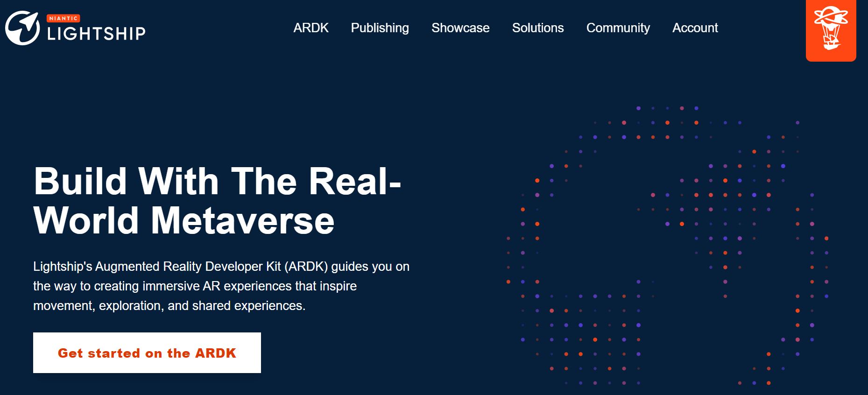Go to the Showcase page
This screenshot has width=868, height=395.
(x=460, y=28)
